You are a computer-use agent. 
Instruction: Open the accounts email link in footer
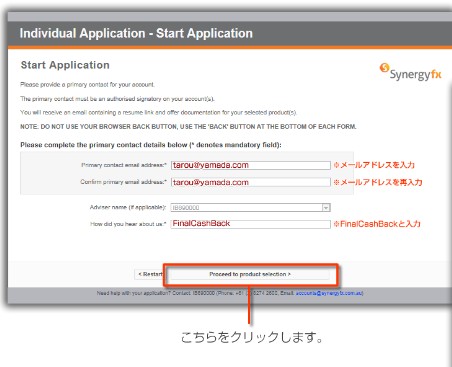329,293
